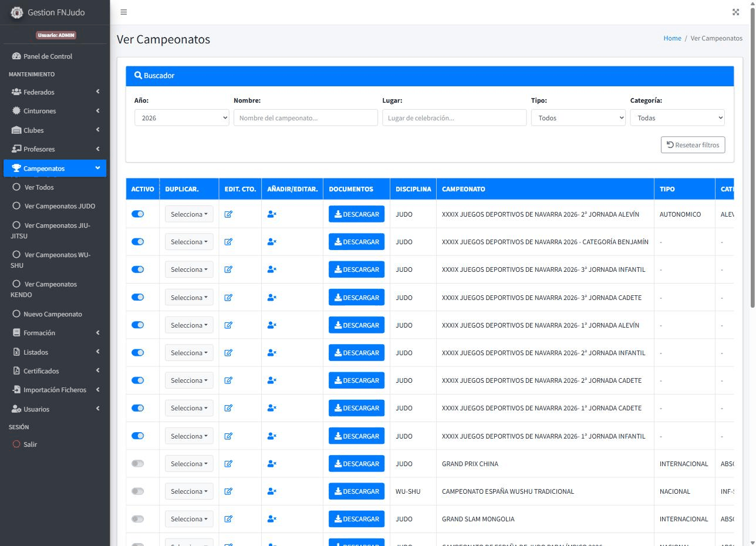Viewport: 756px width, 546px height.
Task: Click edit icon for 2ª JORNADA ALEVÍN row
Action: point(228,214)
